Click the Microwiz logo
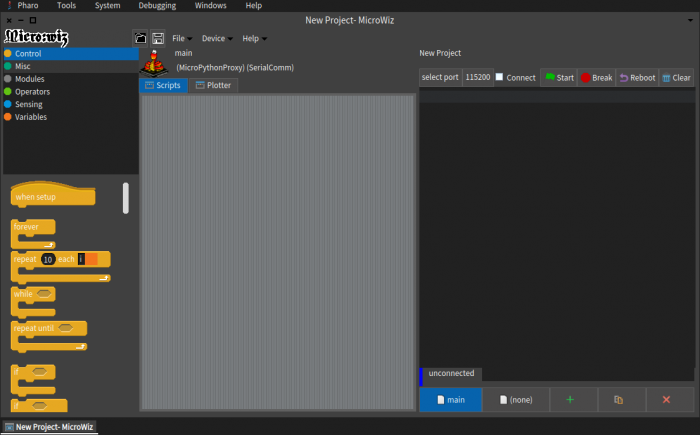 tap(36, 38)
